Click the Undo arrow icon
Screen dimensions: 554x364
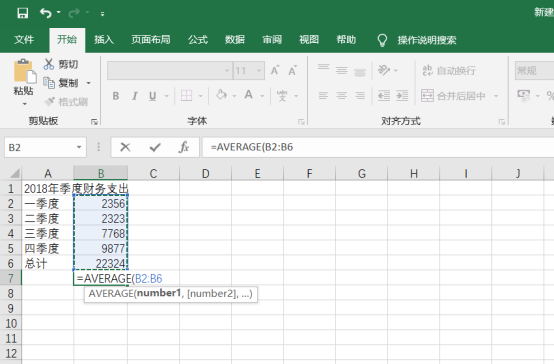click(x=46, y=13)
